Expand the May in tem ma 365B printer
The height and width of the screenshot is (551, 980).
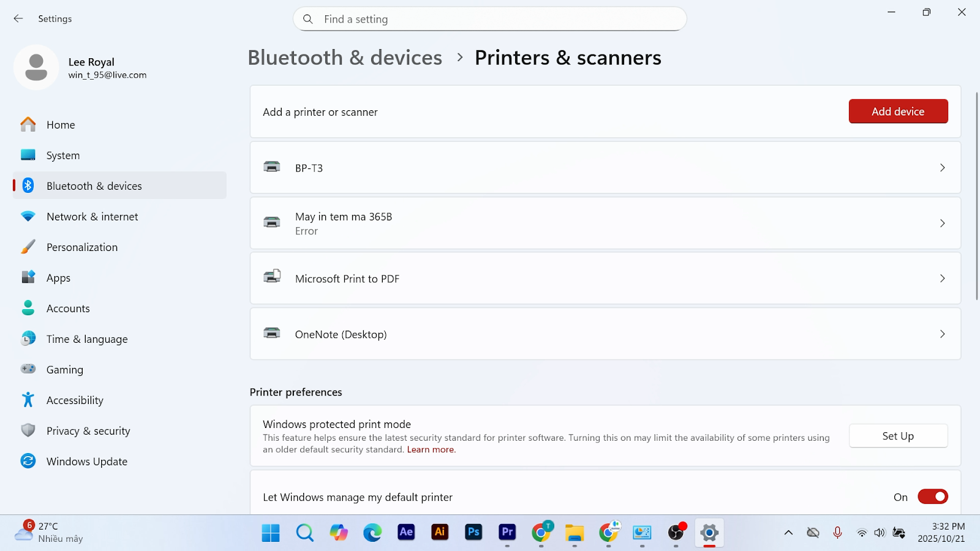[605, 223]
